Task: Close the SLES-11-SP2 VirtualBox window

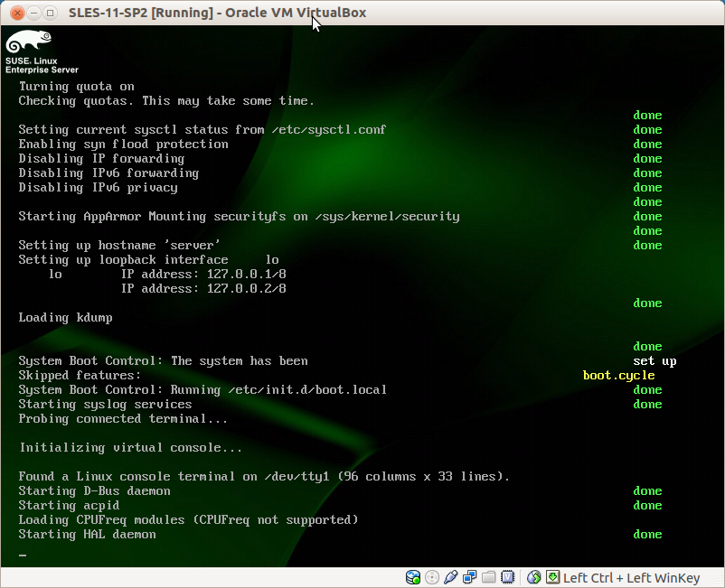Action: pyautogui.click(x=17, y=13)
